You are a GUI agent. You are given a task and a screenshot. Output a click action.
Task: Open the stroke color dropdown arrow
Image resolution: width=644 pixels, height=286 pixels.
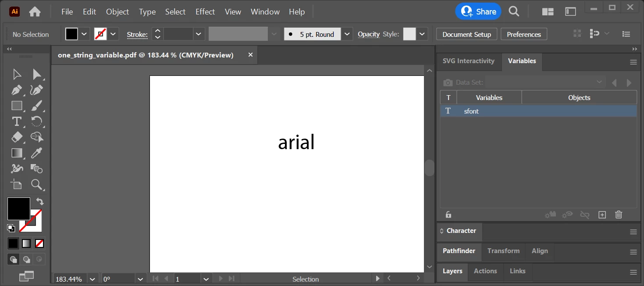(114, 34)
